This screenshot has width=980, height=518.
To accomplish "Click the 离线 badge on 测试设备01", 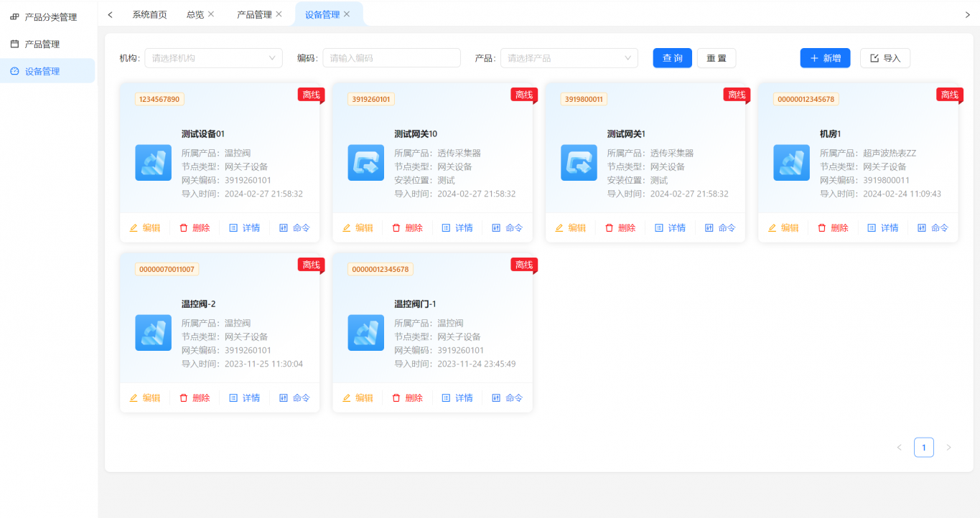I will 311,95.
